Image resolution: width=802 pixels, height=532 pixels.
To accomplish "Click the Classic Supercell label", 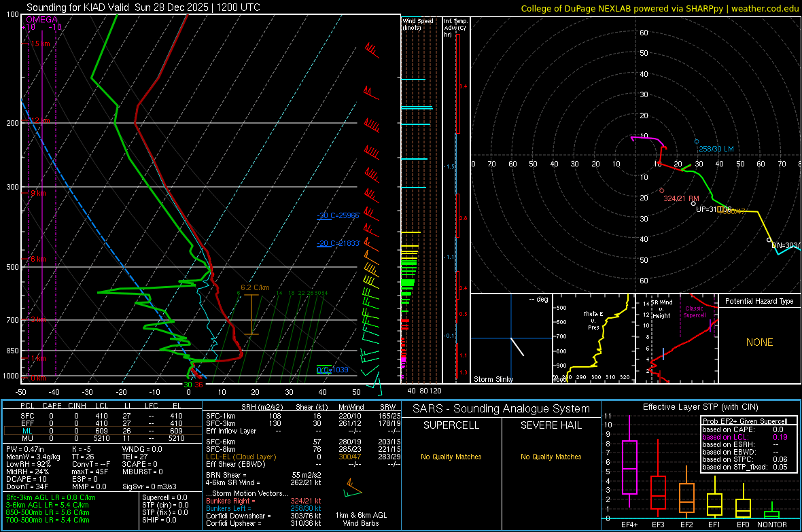I will tap(695, 312).
